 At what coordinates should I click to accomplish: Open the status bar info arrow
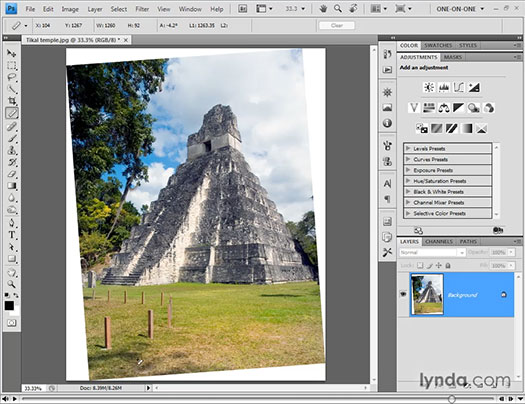pos(148,388)
